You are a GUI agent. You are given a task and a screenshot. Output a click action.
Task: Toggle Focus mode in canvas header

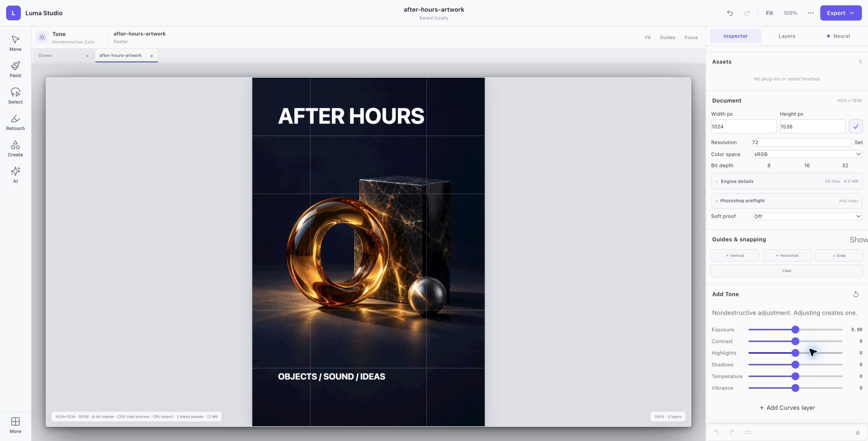(x=691, y=38)
